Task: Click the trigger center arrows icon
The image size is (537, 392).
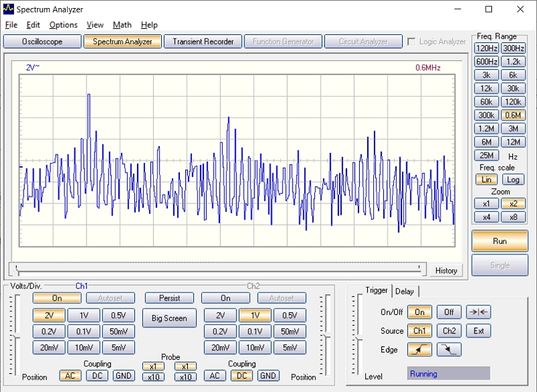Action: tap(479, 312)
